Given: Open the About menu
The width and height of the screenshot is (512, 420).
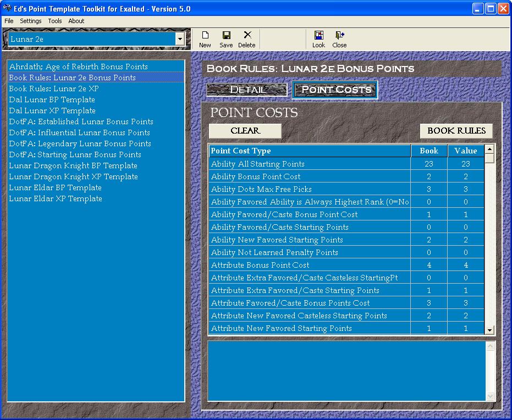Looking at the screenshot, I should (76, 21).
